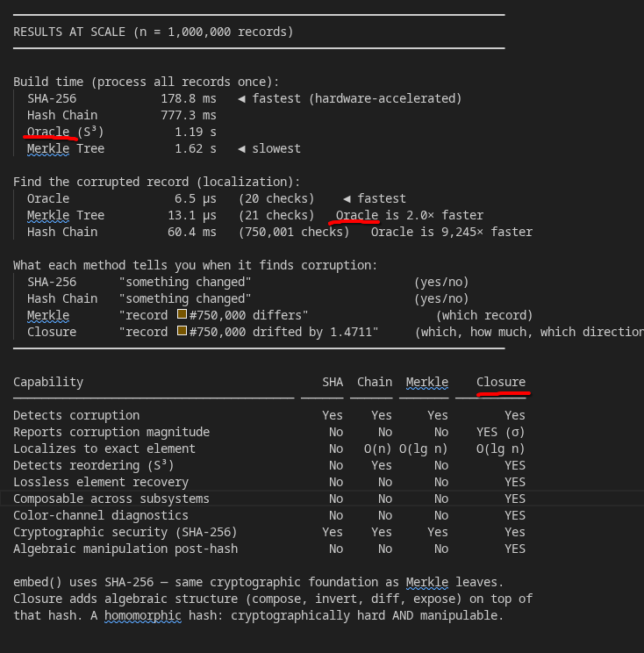Click "What each method tells you when it finds corruption:"

pos(196,265)
